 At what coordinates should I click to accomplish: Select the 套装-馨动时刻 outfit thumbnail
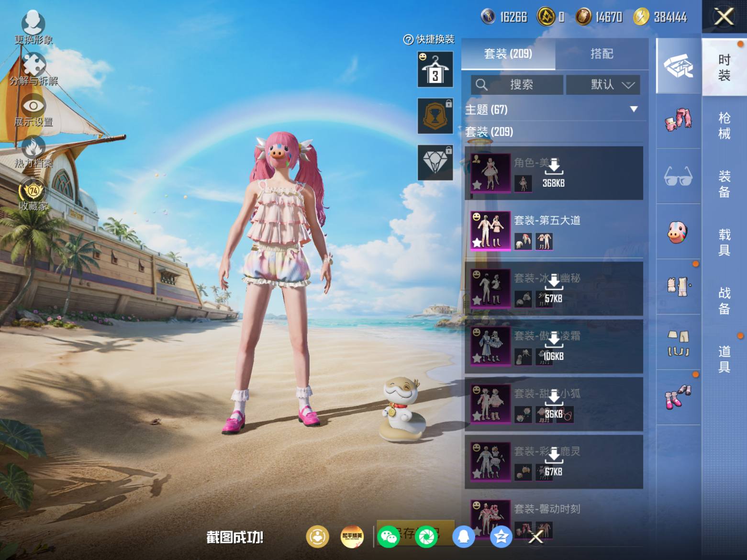pos(490,519)
